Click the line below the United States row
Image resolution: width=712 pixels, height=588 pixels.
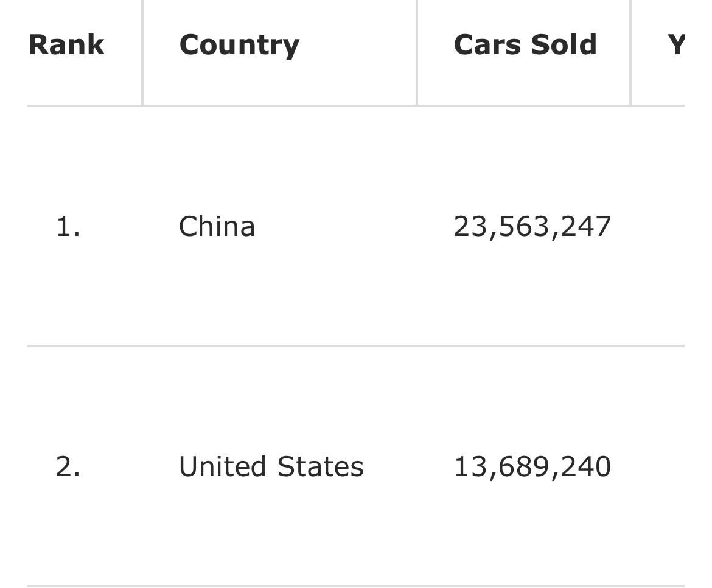point(356,586)
